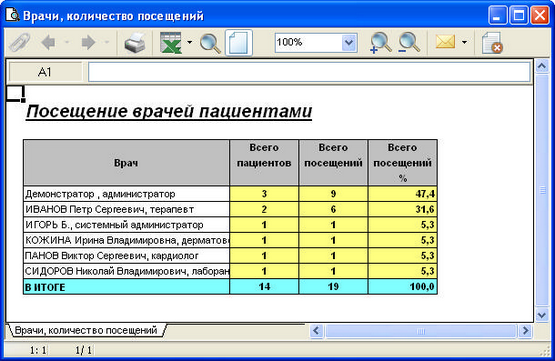The height and width of the screenshot is (361, 555).
Task: Click inside the formula bar field
Action: click(309, 72)
